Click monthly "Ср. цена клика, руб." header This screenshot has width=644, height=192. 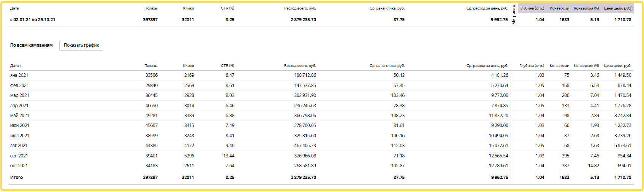click(387, 66)
